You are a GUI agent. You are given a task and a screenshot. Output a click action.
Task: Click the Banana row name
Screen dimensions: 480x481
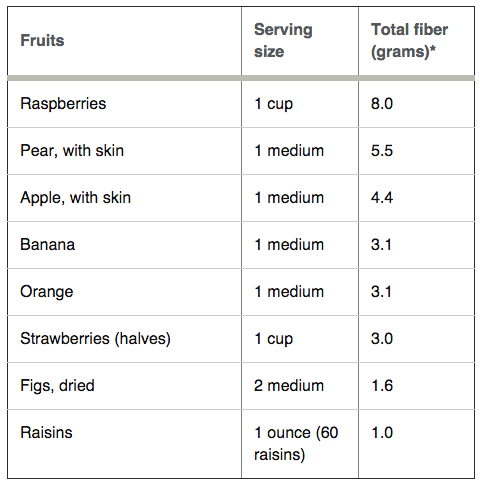[48, 244]
